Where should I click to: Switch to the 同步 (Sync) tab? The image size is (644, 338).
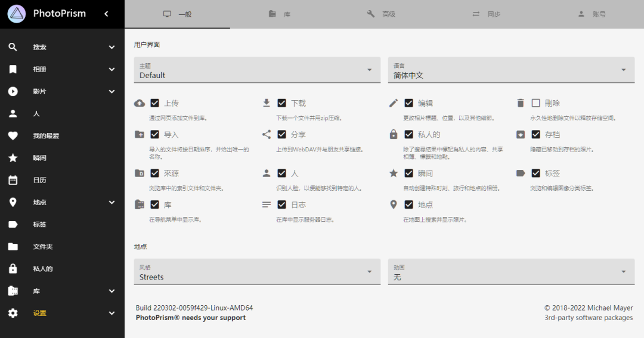point(487,14)
